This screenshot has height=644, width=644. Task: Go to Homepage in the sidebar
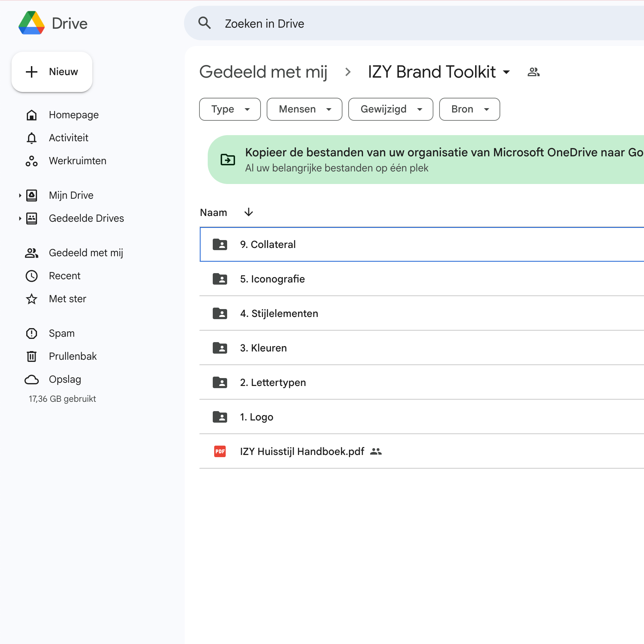(74, 115)
